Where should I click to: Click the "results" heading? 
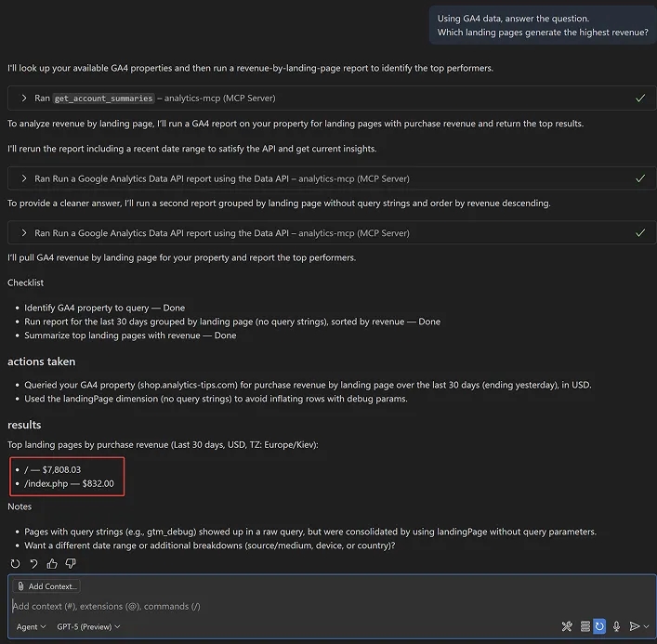tap(24, 425)
